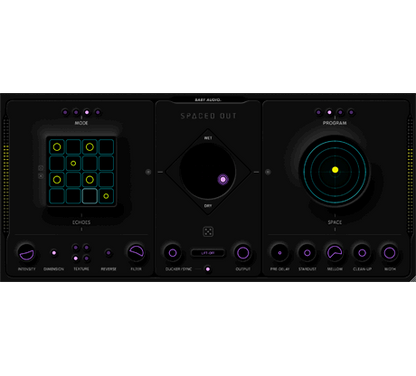The image size is (416, 376).
Task: Toggle echo grid cell row 1 column 2
Action: tap(73, 147)
